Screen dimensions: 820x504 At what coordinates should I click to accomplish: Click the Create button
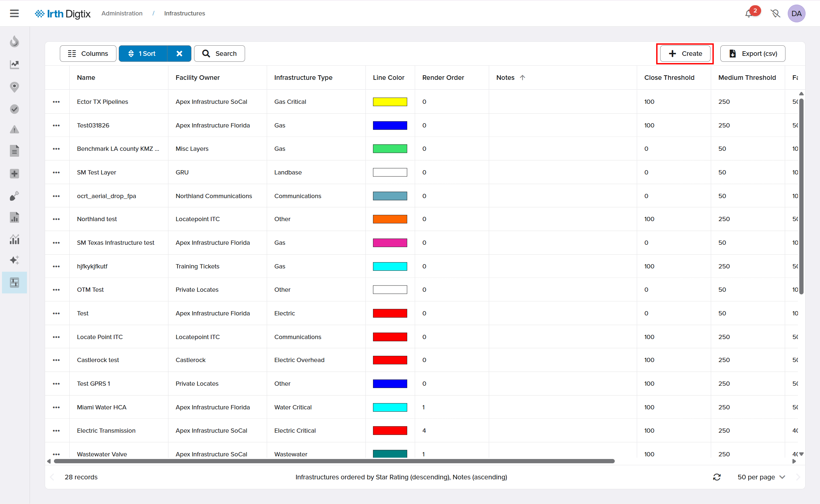coord(685,54)
